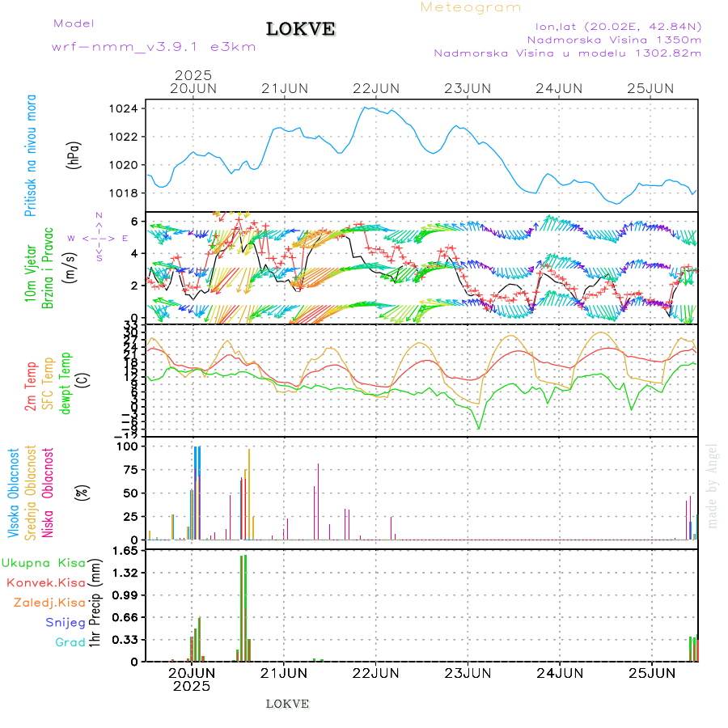Screen dimensions: 728x728
Task: Select the Grad legend entry
Action: click(x=70, y=642)
